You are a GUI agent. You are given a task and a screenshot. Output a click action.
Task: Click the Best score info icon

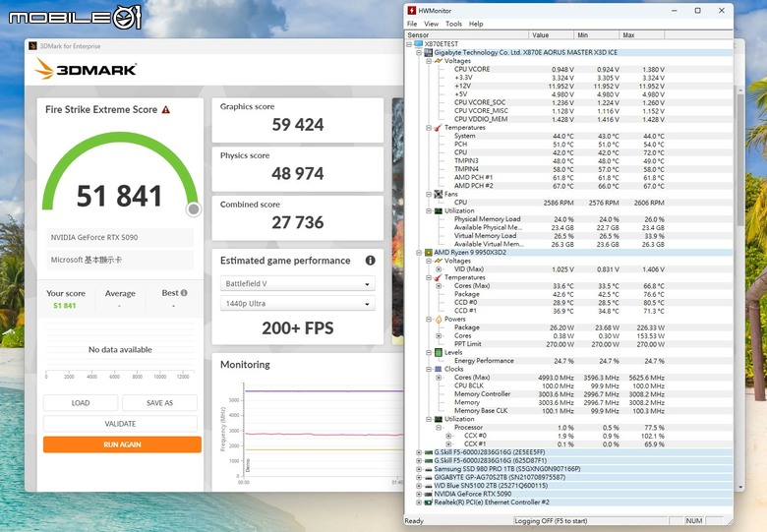(x=184, y=293)
